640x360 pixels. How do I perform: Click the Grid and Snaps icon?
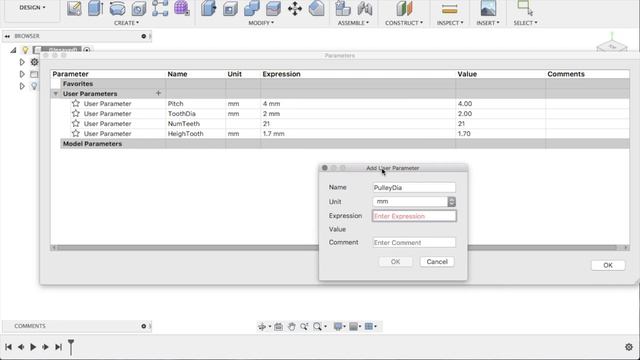tap(369, 326)
